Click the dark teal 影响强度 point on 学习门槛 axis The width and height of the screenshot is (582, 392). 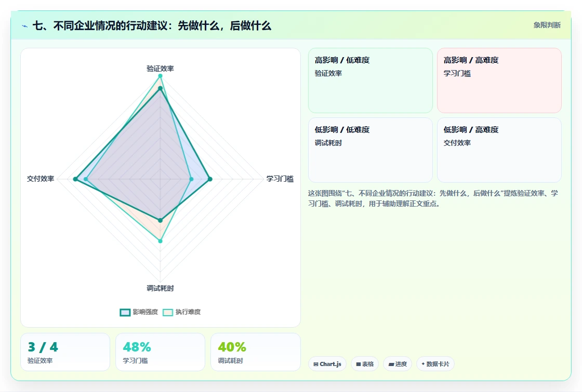pyautogui.click(x=210, y=179)
